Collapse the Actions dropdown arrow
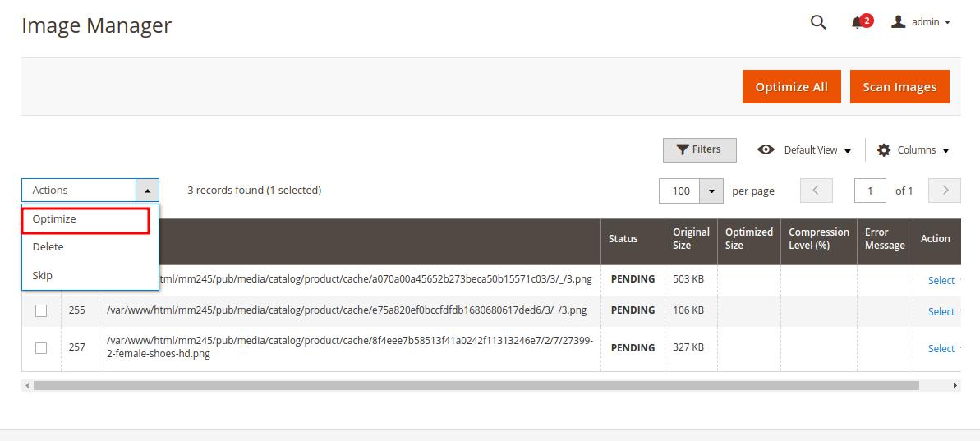This screenshot has height=441, width=980. coord(148,191)
